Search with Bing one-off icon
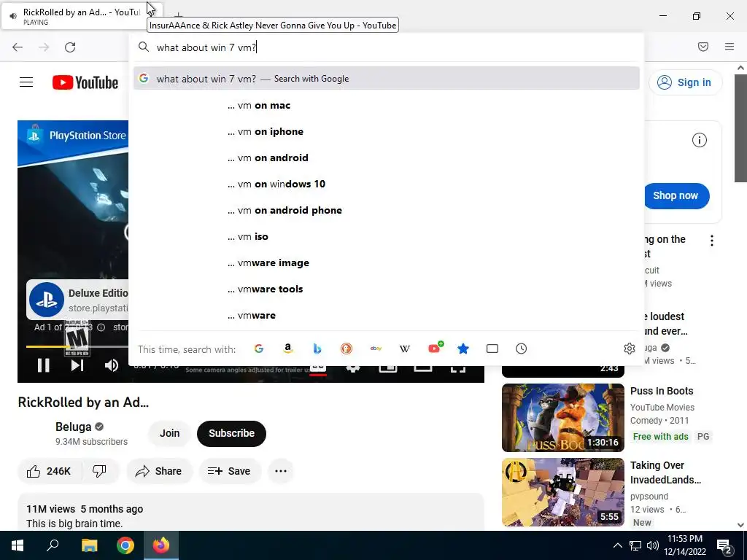 point(317,349)
